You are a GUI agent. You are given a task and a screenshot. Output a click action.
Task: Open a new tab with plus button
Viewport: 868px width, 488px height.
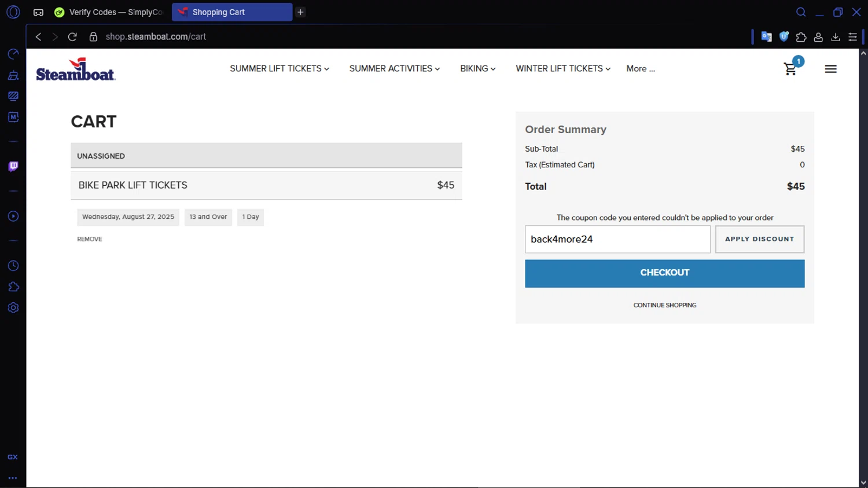[x=300, y=12]
